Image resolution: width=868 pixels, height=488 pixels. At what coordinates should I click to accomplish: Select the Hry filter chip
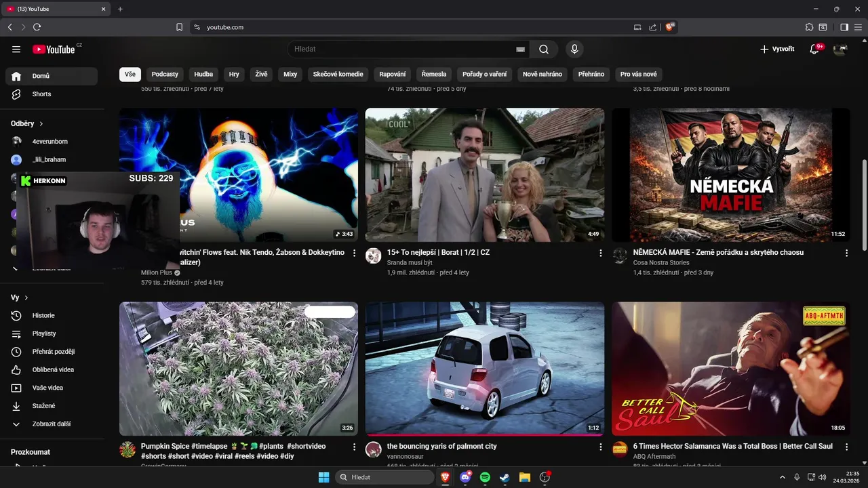(234, 74)
